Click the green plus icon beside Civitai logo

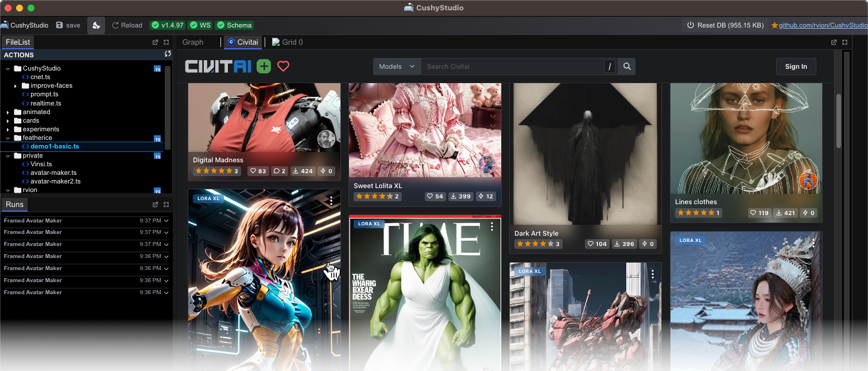tap(263, 67)
